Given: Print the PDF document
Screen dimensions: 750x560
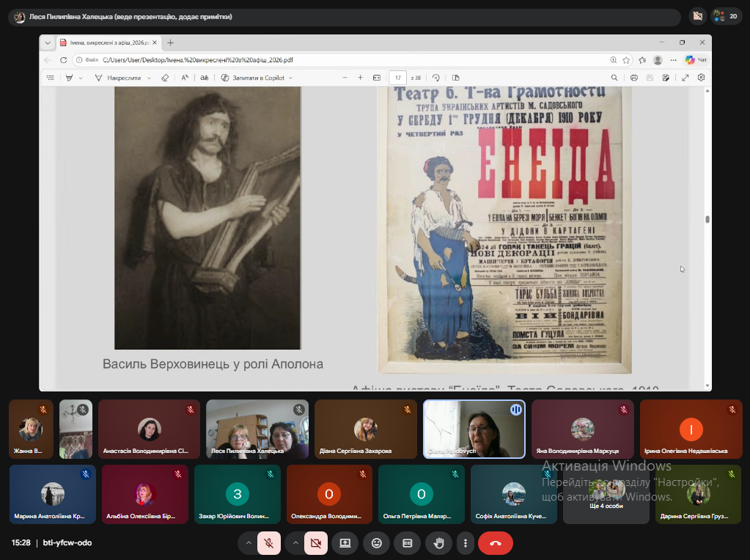Looking at the screenshot, I should point(633,78).
